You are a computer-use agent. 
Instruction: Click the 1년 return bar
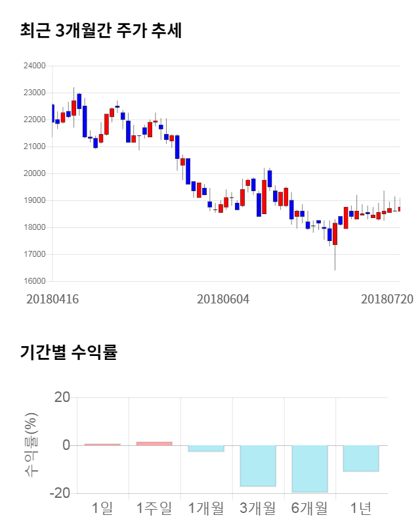click(361, 458)
